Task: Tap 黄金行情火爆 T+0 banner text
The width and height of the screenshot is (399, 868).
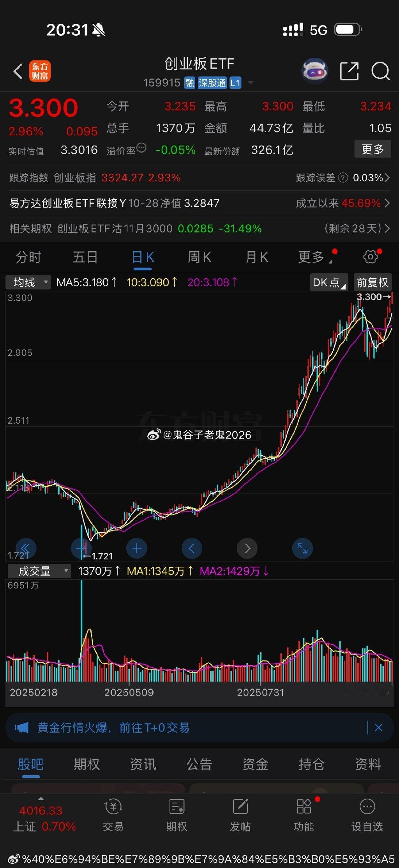Action: 113,728
